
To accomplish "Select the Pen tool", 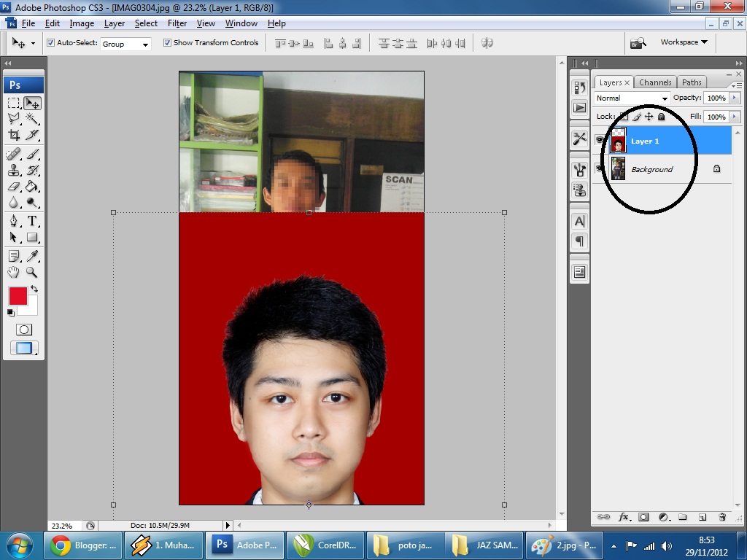I will [x=14, y=221].
